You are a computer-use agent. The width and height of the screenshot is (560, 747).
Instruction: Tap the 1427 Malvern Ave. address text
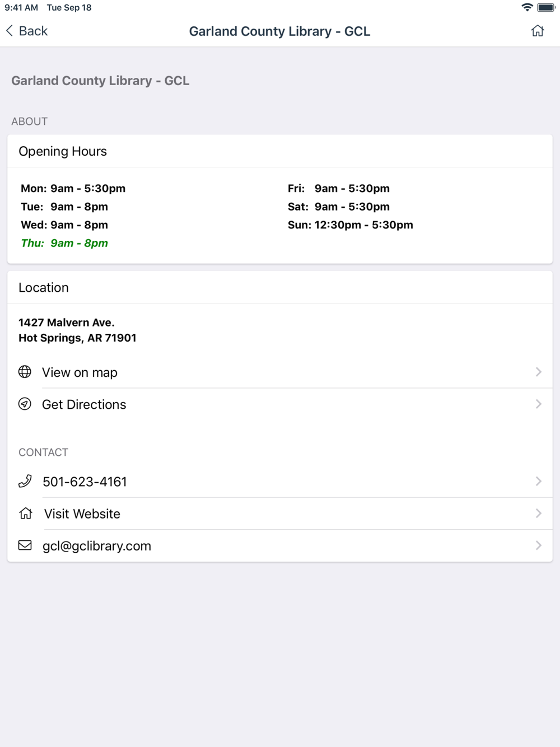67,323
